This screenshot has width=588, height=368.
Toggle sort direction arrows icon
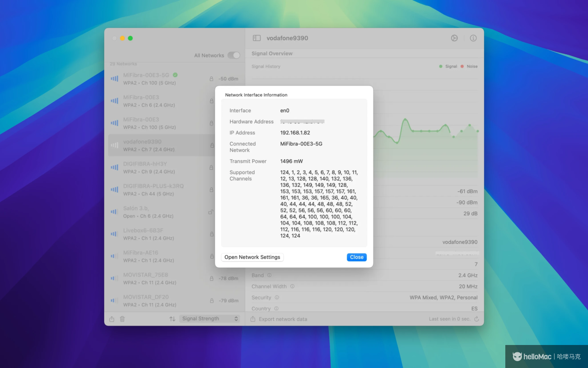pyautogui.click(x=172, y=319)
